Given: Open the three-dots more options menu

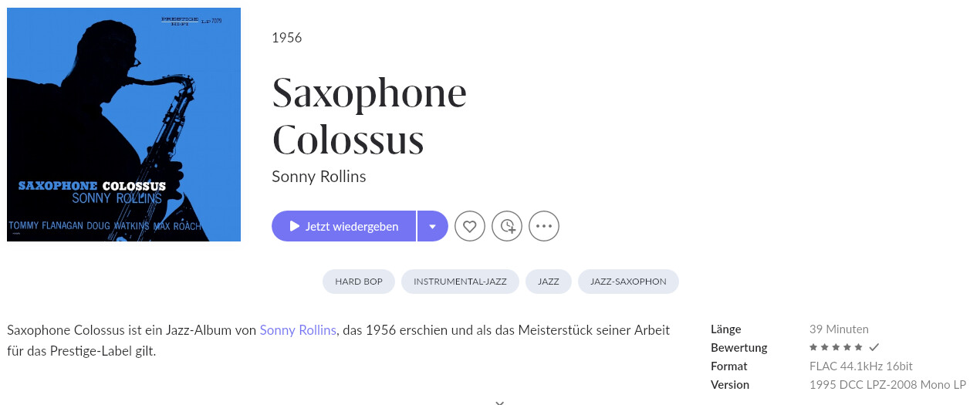Looking at the screenshot, I should (544, 226).
